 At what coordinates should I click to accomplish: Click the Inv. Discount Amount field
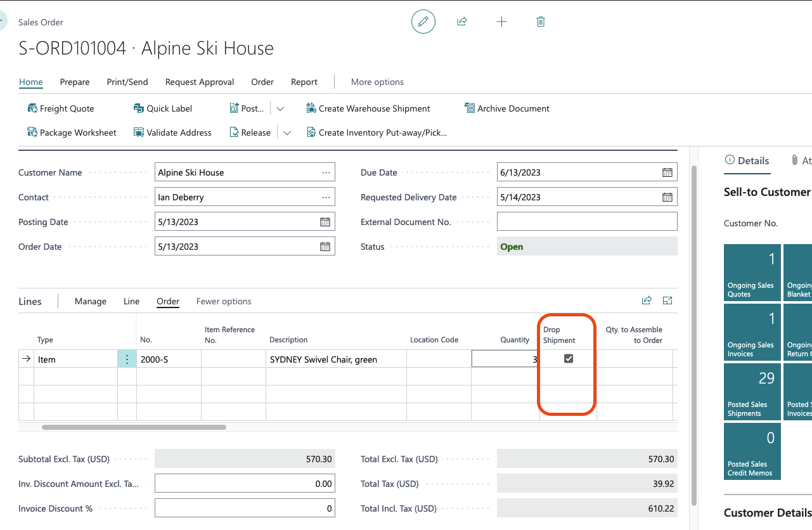coord(245,484)
